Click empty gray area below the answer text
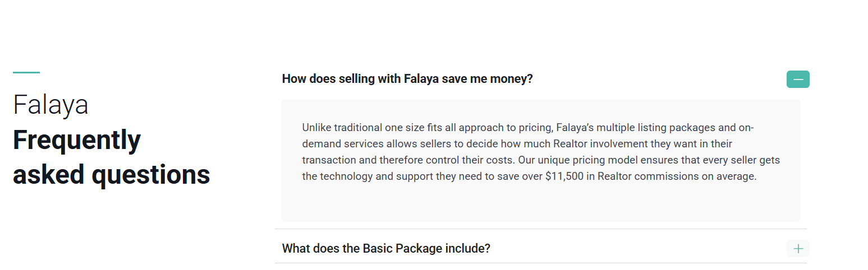868x270 pixels. pyautogui.click(x=540, y=204)
